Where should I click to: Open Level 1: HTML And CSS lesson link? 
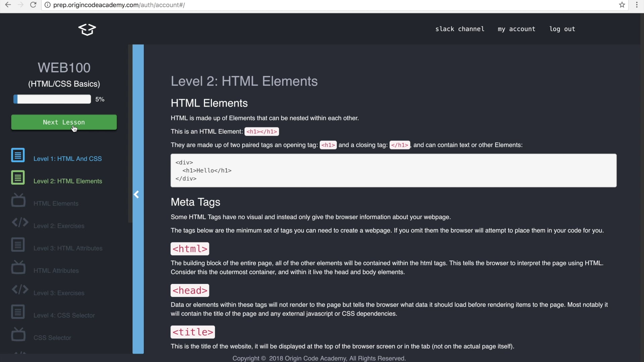pos(68,159)
